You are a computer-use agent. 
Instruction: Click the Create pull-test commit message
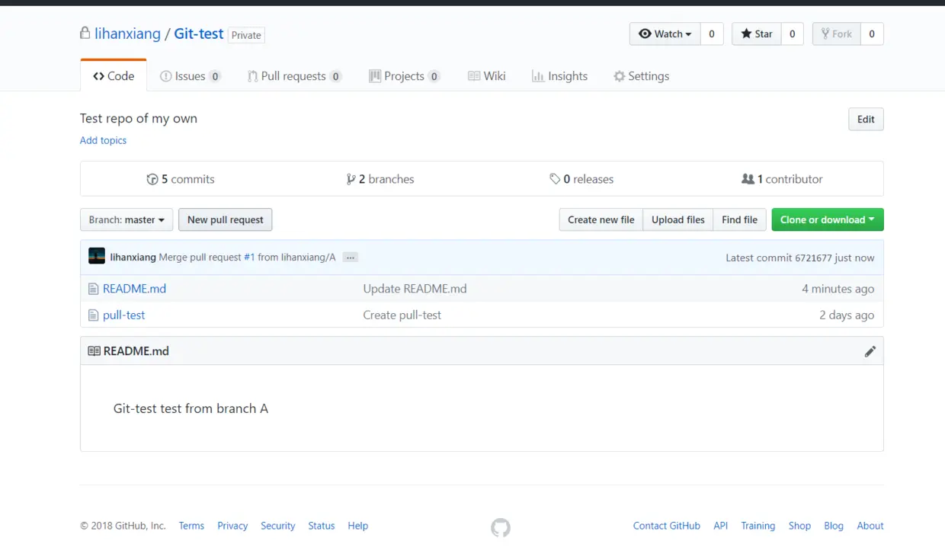pyautogui.click(x=402, y=315)
